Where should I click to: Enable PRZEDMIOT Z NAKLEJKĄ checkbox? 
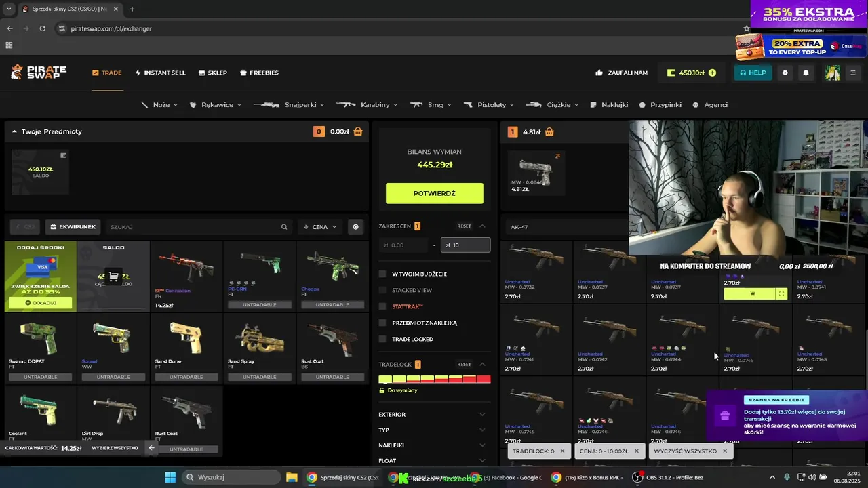(x=382, y=323)
